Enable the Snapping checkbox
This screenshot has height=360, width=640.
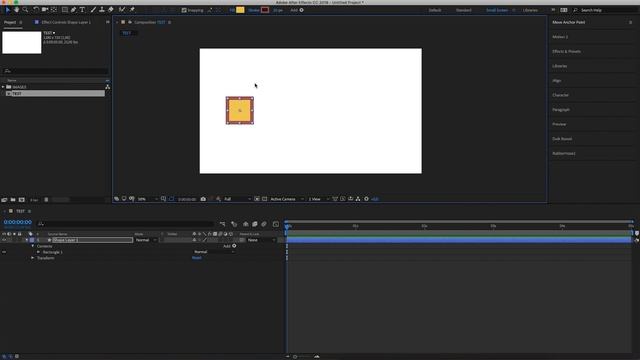coord(184,10)
